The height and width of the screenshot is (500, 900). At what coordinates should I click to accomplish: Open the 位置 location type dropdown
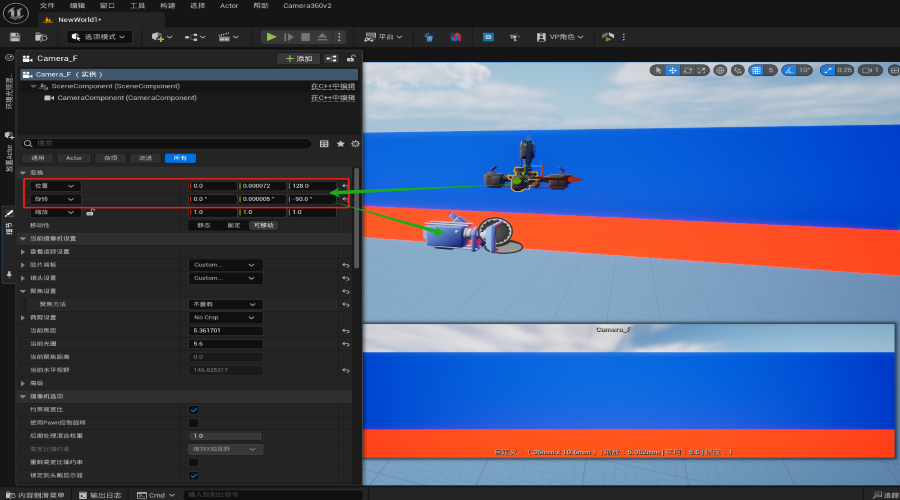(x=55, y=186)
